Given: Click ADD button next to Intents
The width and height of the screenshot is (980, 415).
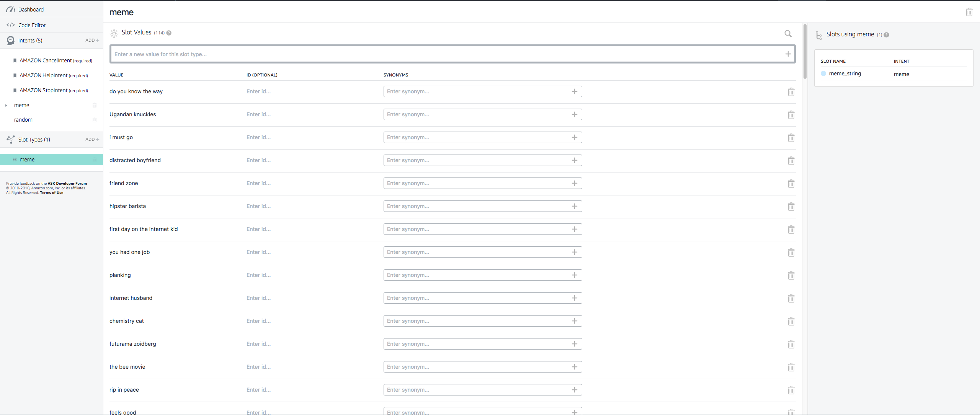Looking at the screenshot, I should pyautogui.click(x=92, y=40).
